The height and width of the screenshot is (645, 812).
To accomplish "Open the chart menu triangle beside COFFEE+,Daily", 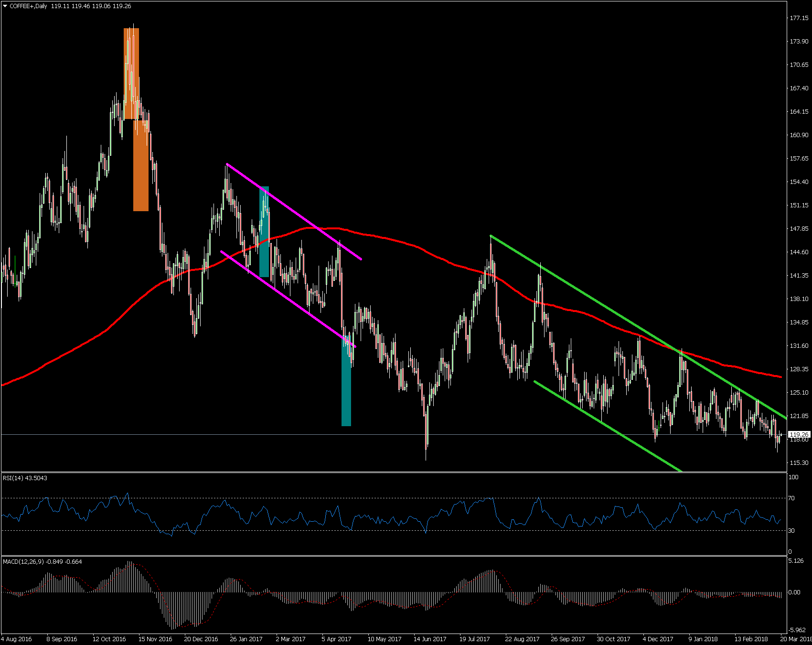I will point(5,6).
